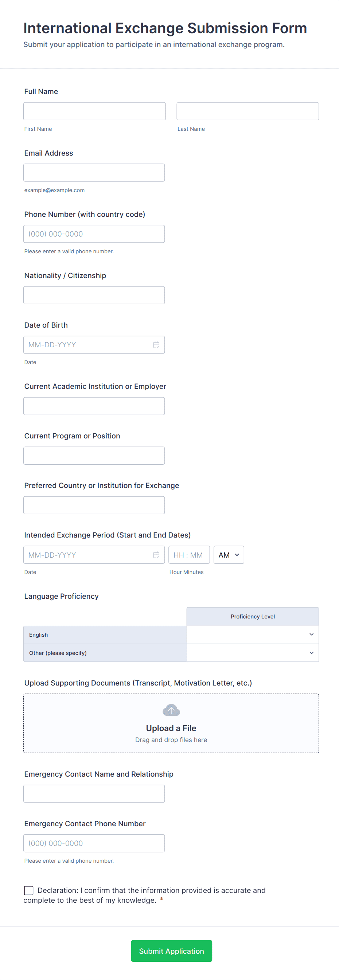339x980 pixels.
Task: Select Current Academic Institution or Employer field
Action: coord(94,406)
